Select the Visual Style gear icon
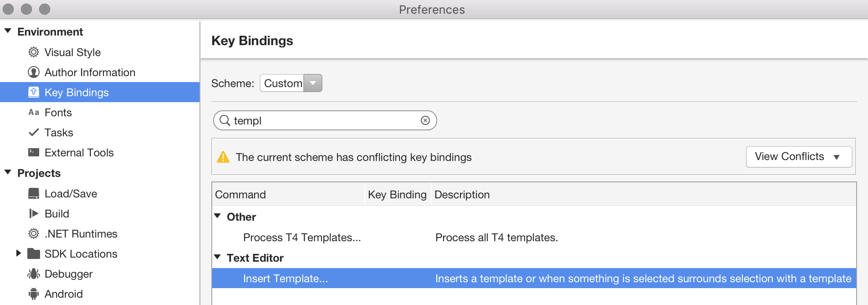The width and height of the screenshot is (868, 305). 33,52
